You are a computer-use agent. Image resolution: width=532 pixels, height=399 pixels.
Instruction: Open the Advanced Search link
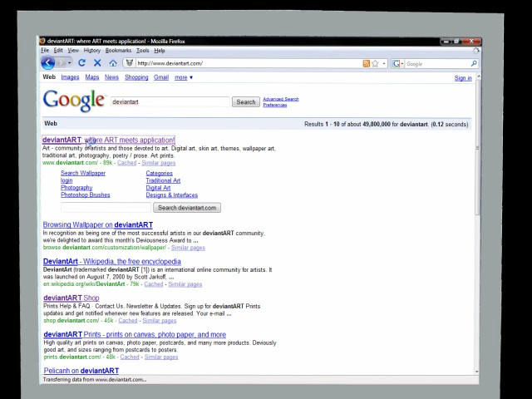click(x=281, y=99)
